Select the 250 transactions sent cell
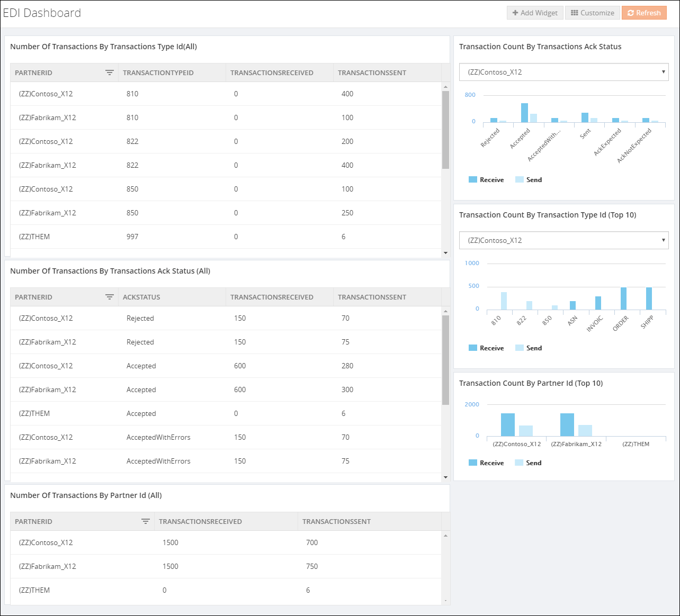Screen dimensions: 680x616 347,213
